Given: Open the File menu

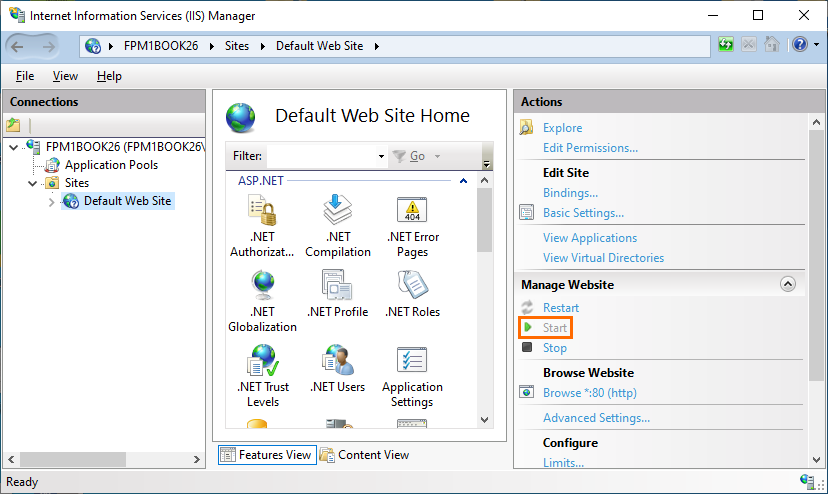Looking at the screenshot, I should [x=25, y=76].
